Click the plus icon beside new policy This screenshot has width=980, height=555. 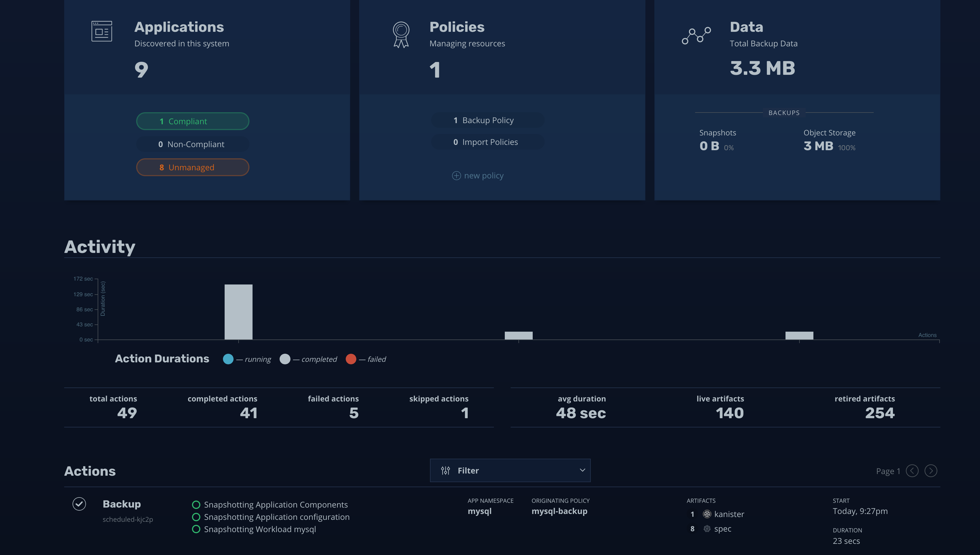[456, 176]
